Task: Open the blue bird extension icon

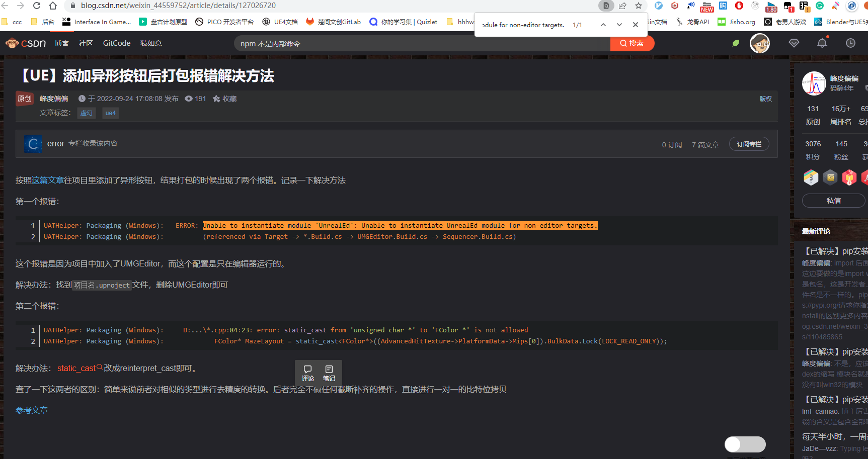Action: pyautogui.click(x=659, y=6)
